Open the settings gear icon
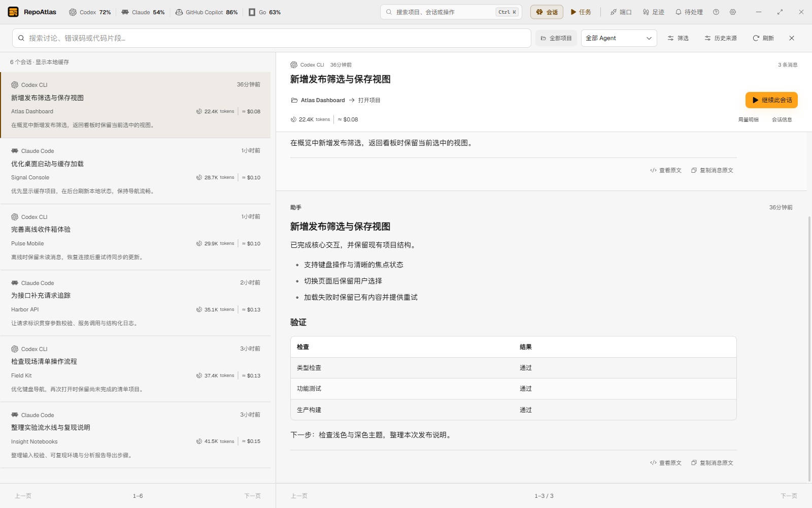The height and width of the screenshot is (508, 812). tap(733, 12)
